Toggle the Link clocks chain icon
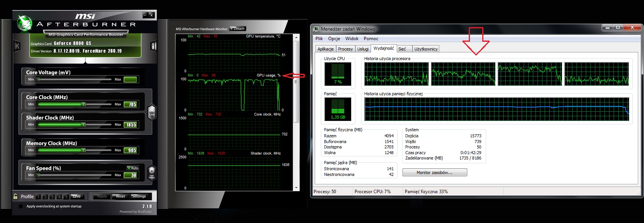Image resolution: width=644 pixels, height=223 pixels. (x=152, y=112)
